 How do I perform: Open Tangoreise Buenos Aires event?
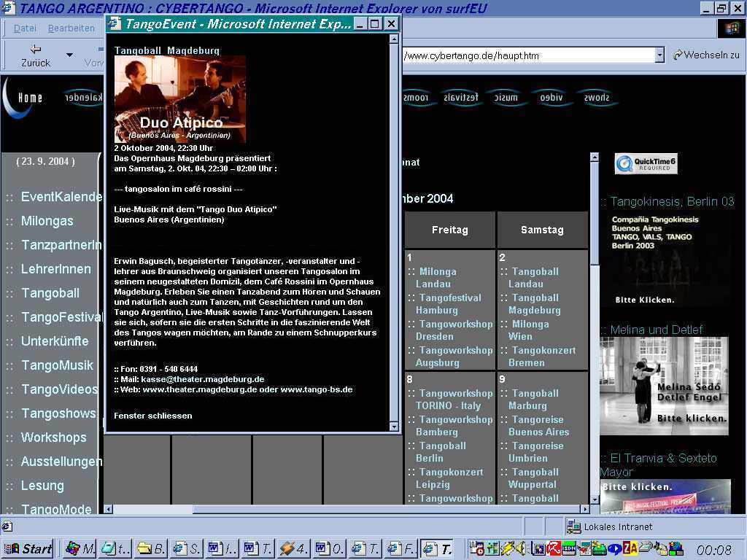[x=538, y=426]
